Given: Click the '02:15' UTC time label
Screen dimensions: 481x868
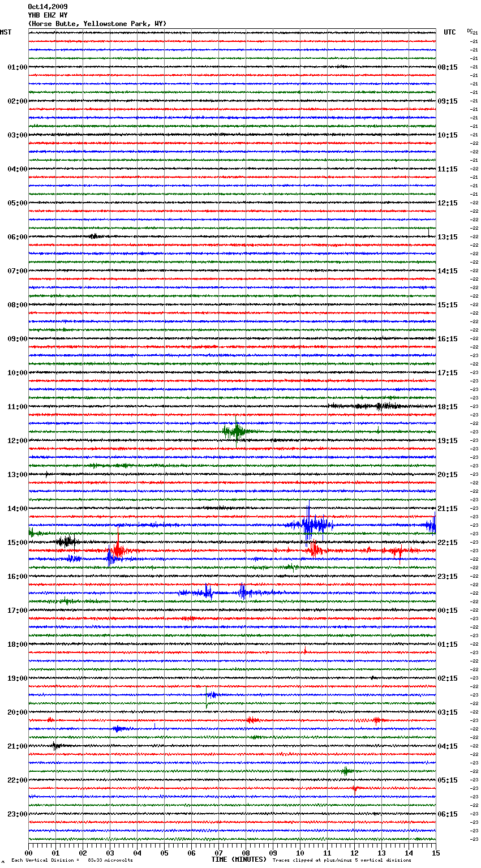Looking at the screenshot, I should coord(448,678).
